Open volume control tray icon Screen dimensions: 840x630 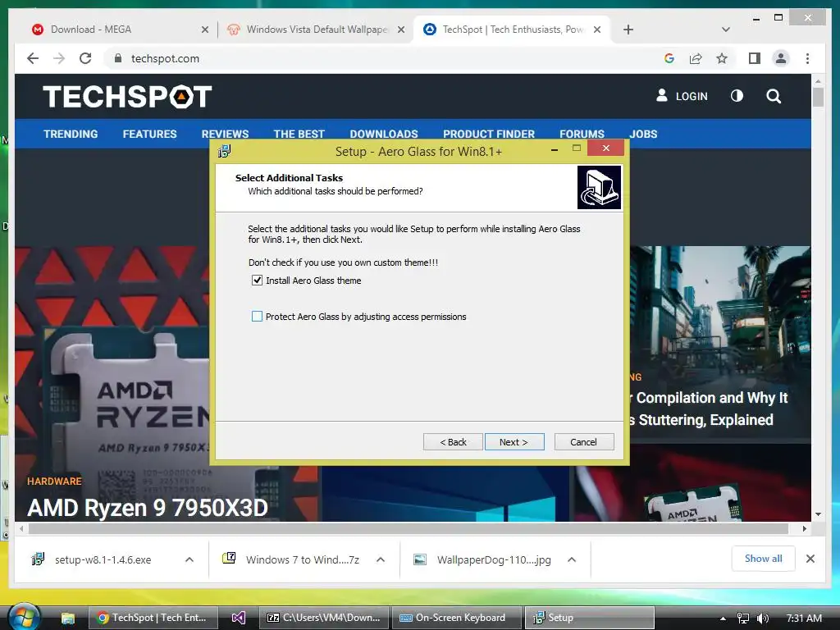click(763, 619)
